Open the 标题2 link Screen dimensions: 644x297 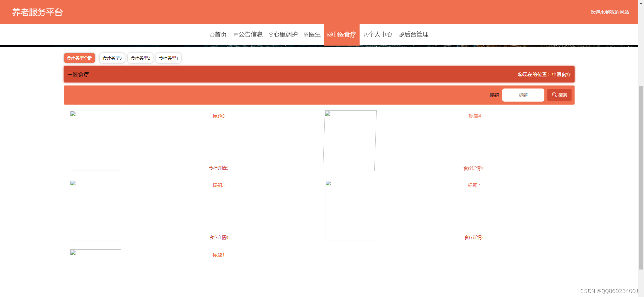click(x=474, y=185)
